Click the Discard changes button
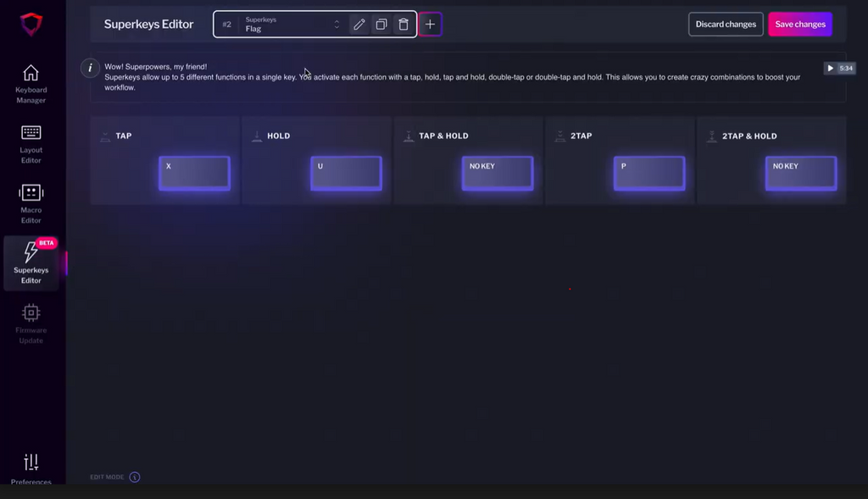868x499 pixels. pos(726,25)
